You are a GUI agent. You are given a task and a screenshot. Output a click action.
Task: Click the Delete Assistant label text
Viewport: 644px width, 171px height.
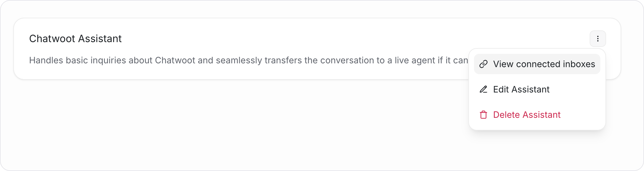point(527,115)
